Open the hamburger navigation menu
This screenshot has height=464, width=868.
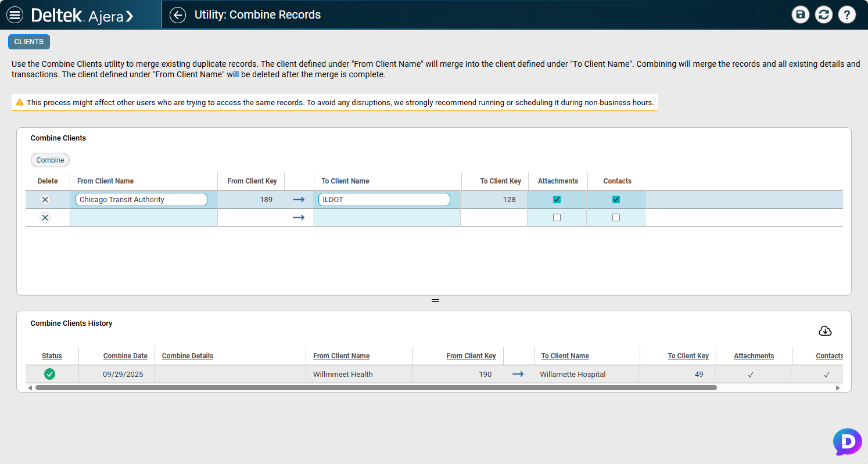tap(15, 15)
